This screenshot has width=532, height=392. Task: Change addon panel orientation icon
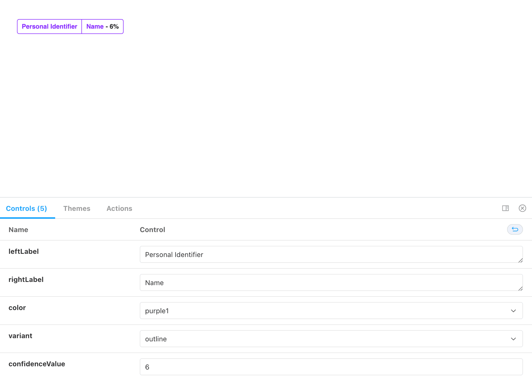pyautogui.click(x=505, y=208)
